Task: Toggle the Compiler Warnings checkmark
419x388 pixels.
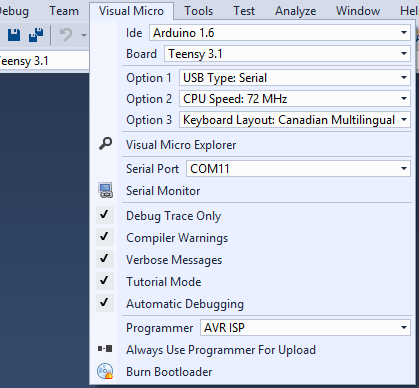Action: pos(104,236)
